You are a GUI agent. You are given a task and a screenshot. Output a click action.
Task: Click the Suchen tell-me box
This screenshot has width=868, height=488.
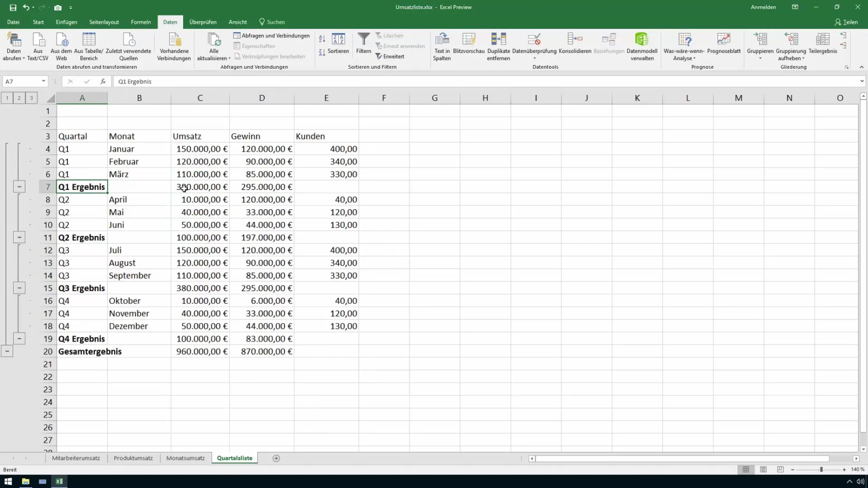[x=272, y=22]
